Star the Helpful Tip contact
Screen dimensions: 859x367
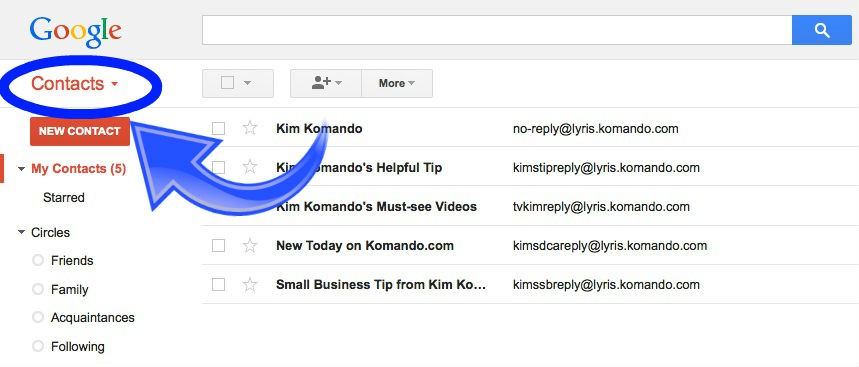pyautogui.click(x=250, y=167)
